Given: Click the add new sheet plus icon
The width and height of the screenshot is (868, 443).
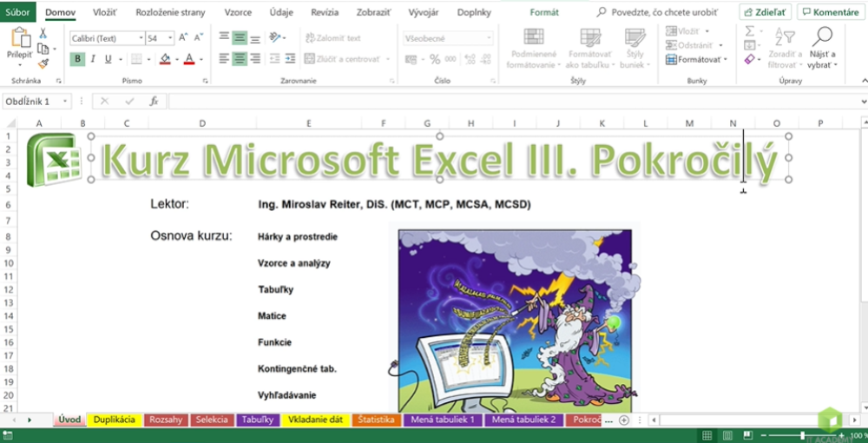Looking at the screenshot, I should click(x=624, y=420).
